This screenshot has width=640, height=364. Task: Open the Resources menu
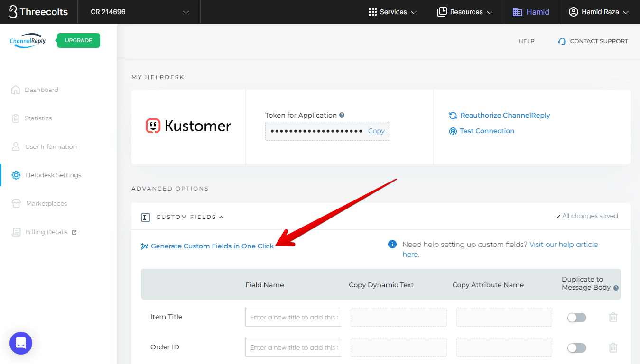point(465,12)
